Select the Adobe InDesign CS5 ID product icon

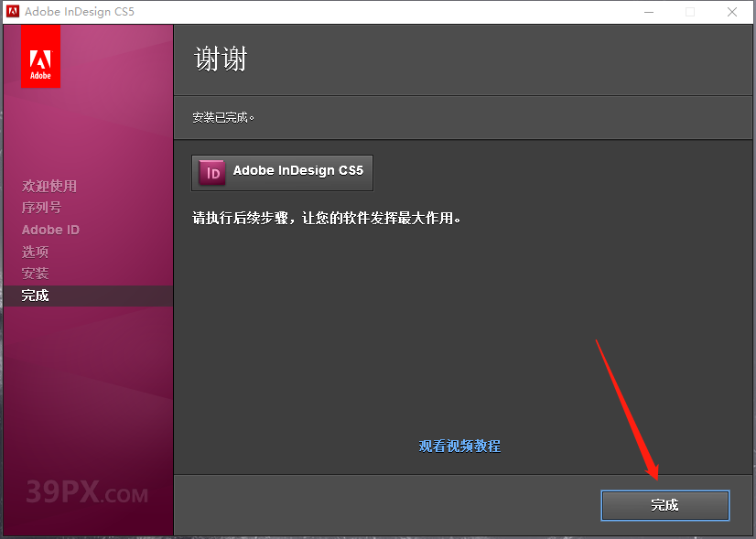pyautogui.click(x=282, y=172)
